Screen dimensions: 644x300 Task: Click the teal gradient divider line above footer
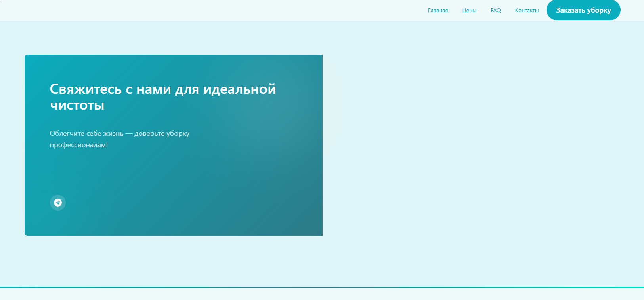322,287
